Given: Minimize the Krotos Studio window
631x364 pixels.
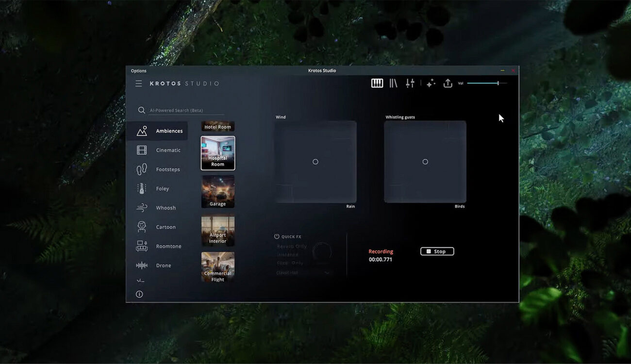Looking at the screenshot, I should pyautogui.click(x=502, y=71).
